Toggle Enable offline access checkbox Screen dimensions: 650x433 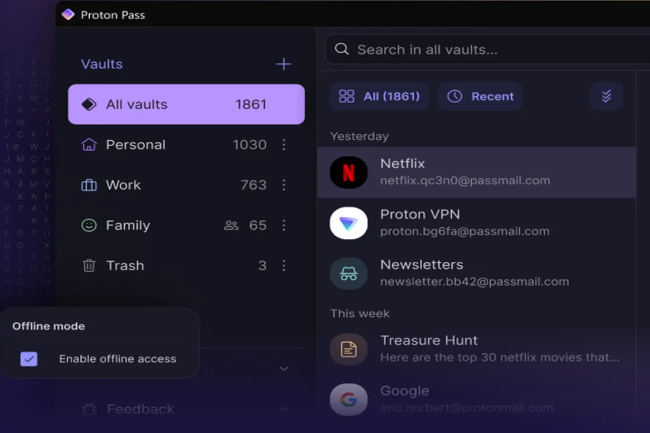pyautogui.click(x=29, y=359)
